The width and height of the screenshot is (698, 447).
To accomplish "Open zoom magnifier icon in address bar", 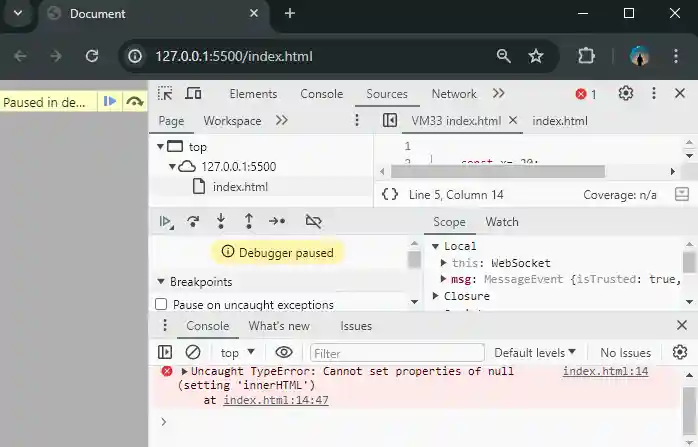I will point(503,56).
